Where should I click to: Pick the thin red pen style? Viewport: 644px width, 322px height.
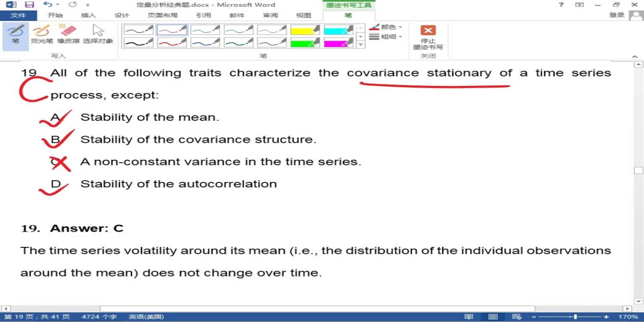[x=172, y=30]
